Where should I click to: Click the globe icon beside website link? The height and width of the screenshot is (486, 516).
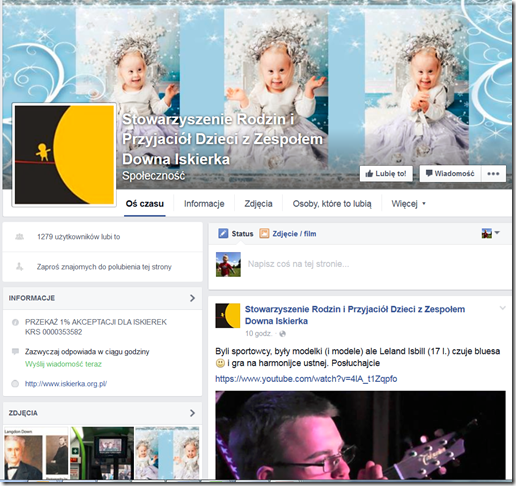click(x=15, y=384)
